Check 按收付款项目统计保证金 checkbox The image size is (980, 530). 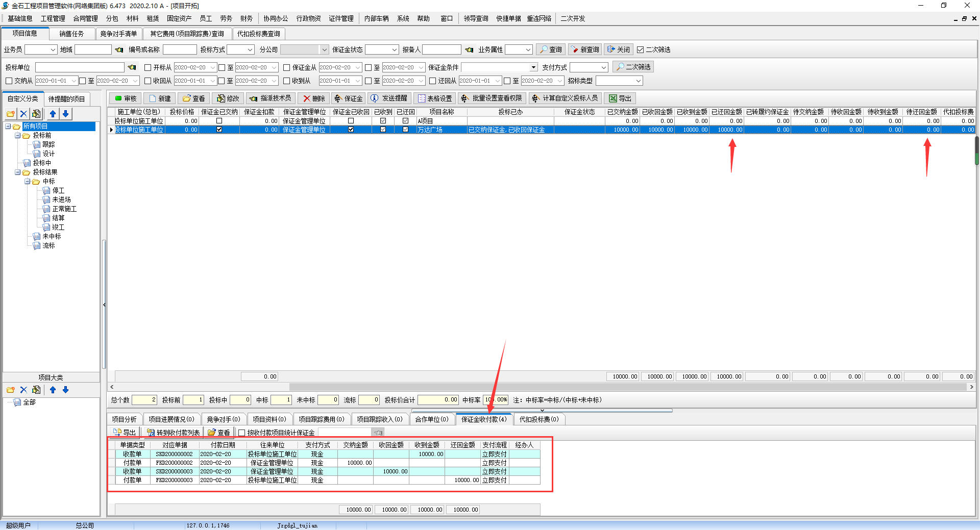[x=242, y=433]
